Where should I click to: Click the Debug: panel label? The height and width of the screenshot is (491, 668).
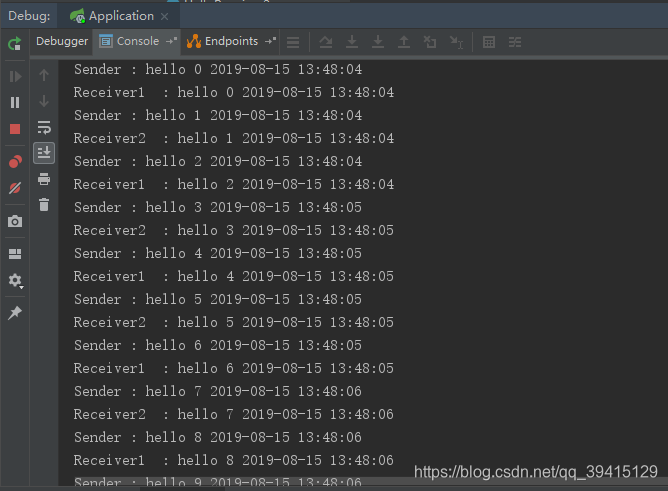29,16
